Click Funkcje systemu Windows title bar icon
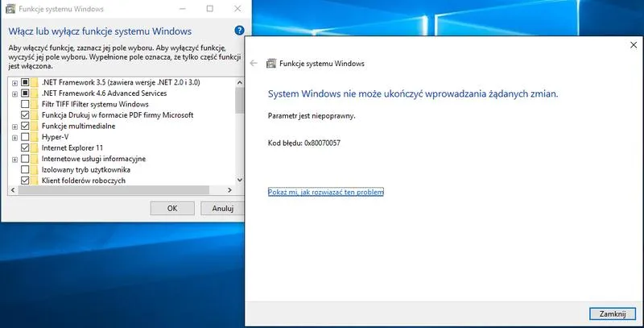Image resolution: width=644 pixels, height=328 pixels. pos(10,9)
